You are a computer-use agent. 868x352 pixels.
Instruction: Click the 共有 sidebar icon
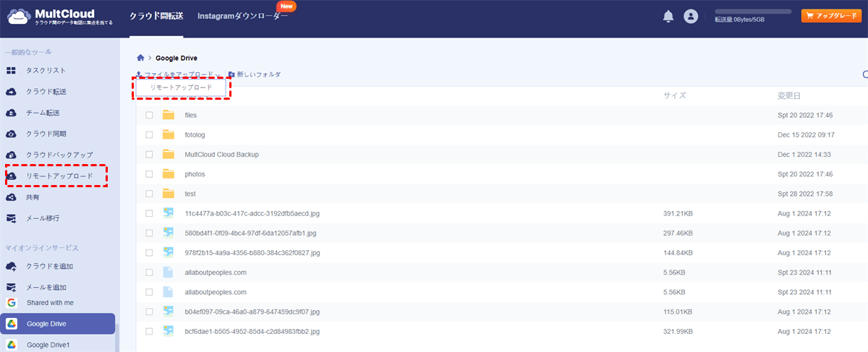(11, 197)
